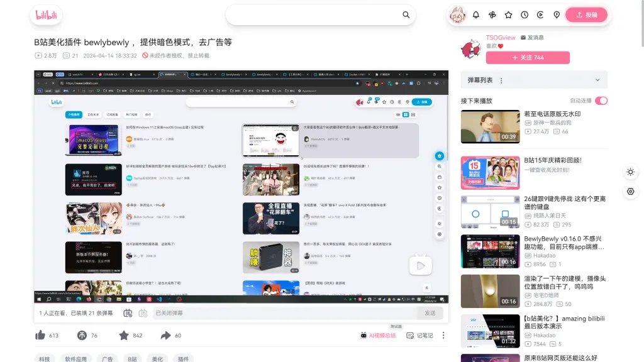Select the 美化 tag
Viewport: 644px width, 362px height.
[157, 359]
